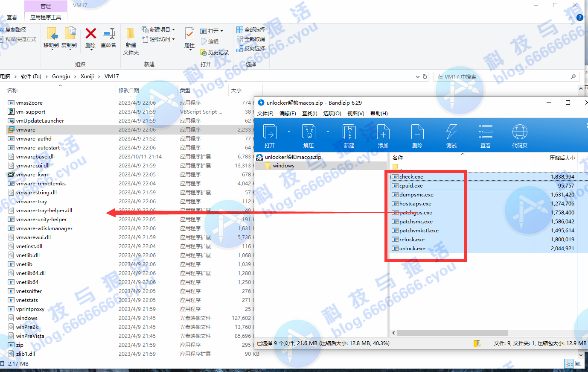Viewport: 588px width, 372px height.
Task: Select winPreVista in Explorer file list
Action: click(x=30, y=336)
